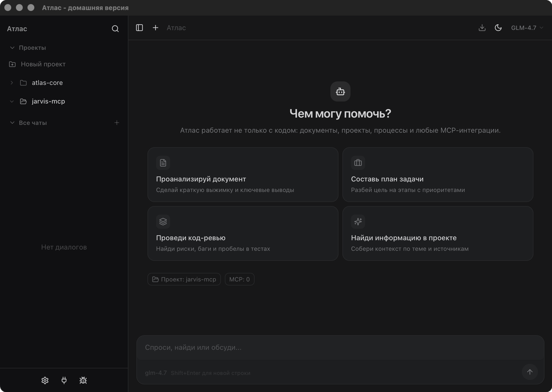Viewport: 552px width, 392px height.
Task: Select Проанализируй документ suggestion card
Action: 243,175
